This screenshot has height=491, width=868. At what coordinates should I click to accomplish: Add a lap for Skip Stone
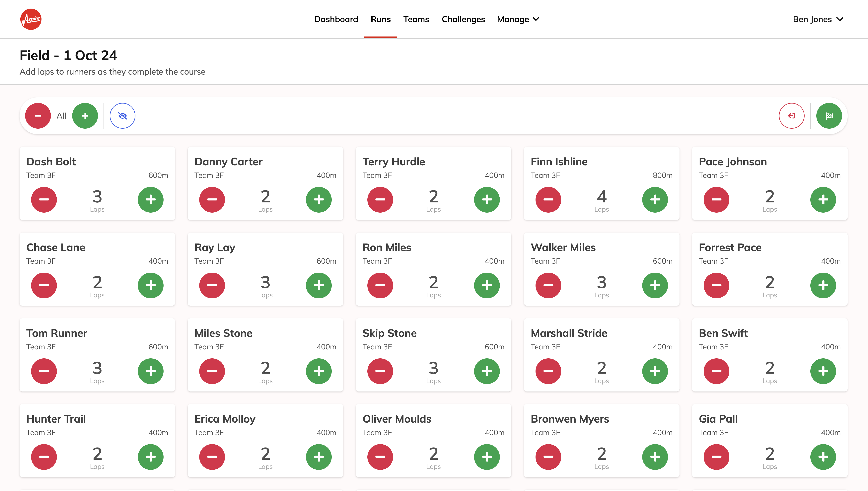pos(487,371)
